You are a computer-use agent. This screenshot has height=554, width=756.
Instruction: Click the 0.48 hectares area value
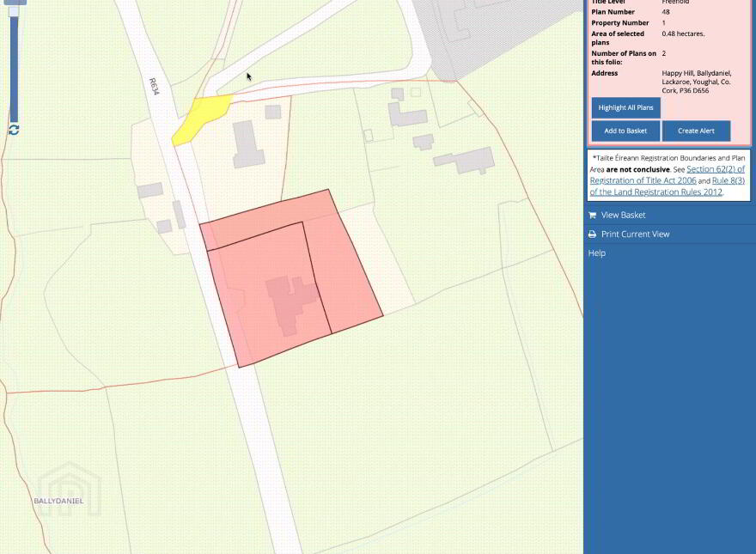pos(683,33)
